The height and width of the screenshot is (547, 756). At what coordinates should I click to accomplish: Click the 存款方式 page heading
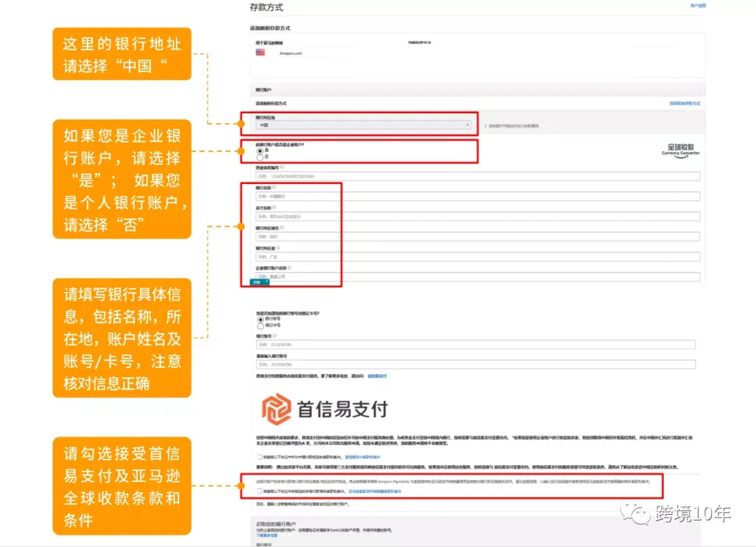coord(266,7)
